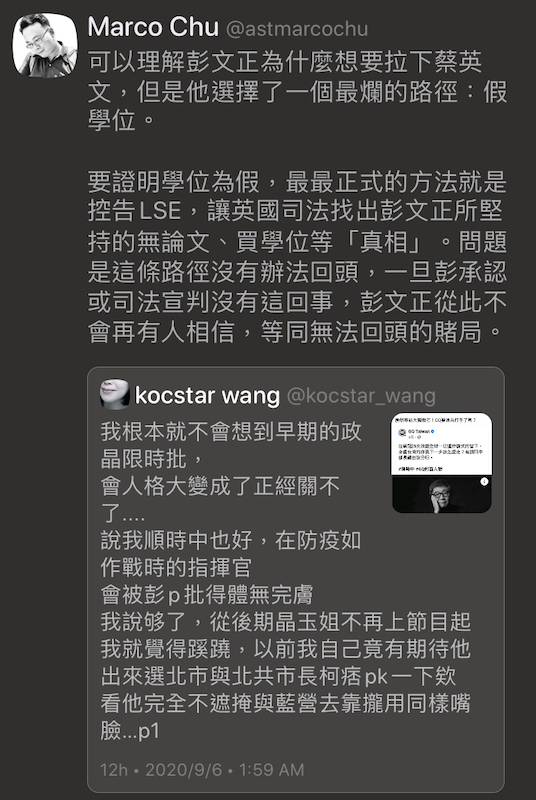Click the headline text atop the thumbnail
Screen dimensions: 536x800
(x=435, y=420)
